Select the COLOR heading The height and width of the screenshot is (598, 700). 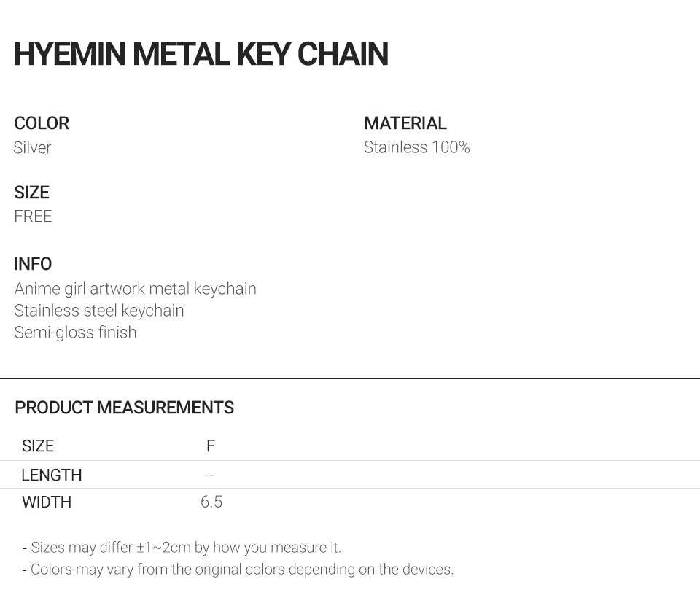pos(42,123)
